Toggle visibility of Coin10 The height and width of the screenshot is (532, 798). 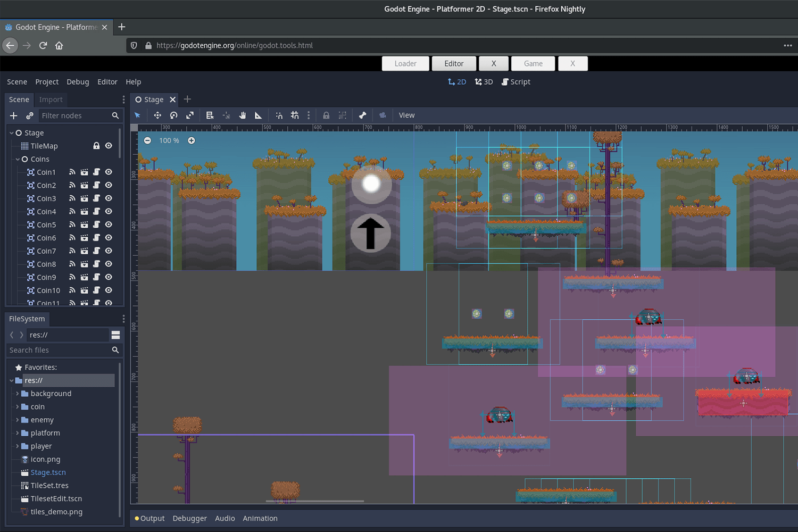(x=109, y=290)
